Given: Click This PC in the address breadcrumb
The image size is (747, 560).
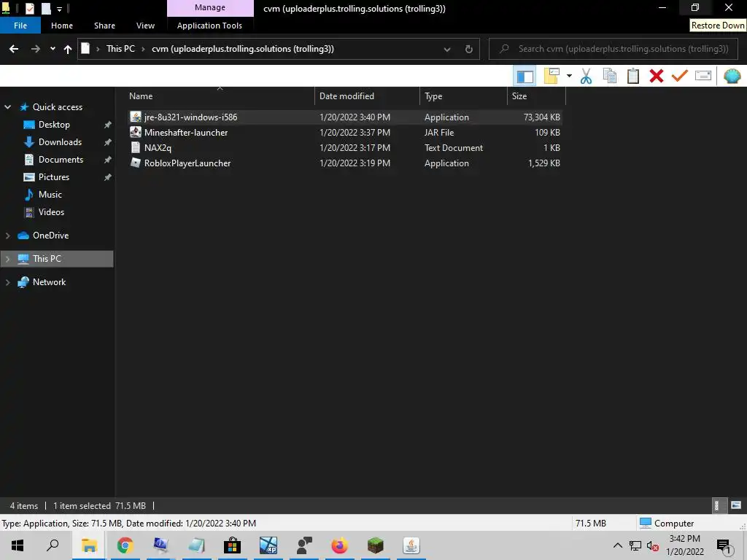Looking at the screenshot, I should pos(120,49).
